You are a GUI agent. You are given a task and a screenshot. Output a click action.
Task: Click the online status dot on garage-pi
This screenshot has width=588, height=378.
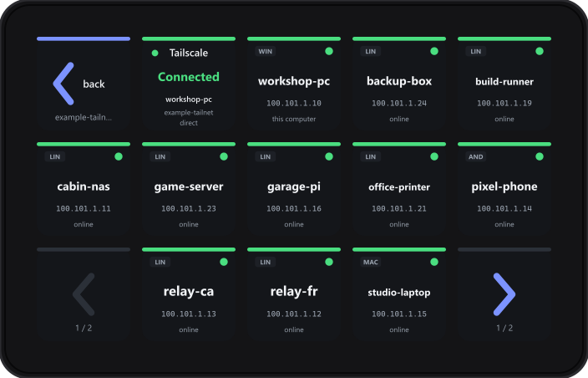click(329, 156)
